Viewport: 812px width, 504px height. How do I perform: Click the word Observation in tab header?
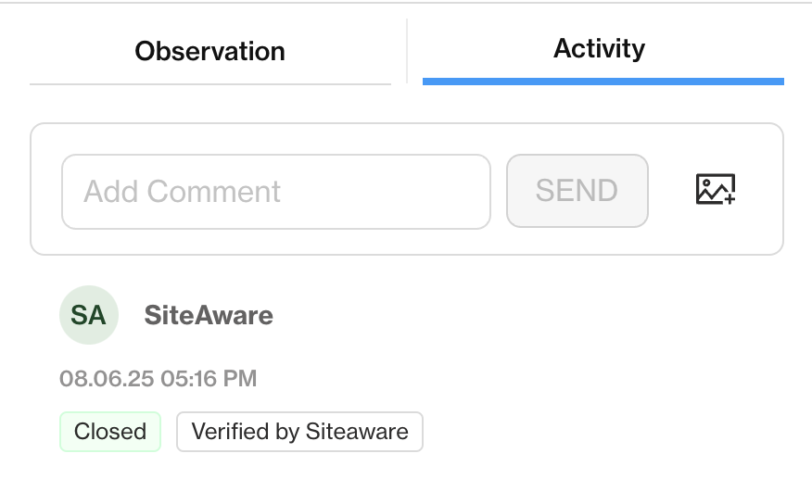click(x=210, y=51)
